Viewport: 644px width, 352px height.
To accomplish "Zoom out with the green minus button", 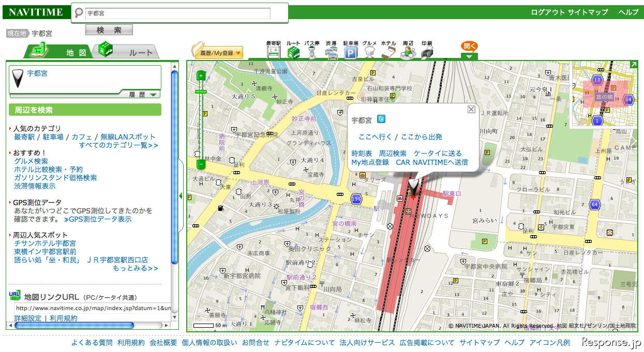I will (201, 164).
